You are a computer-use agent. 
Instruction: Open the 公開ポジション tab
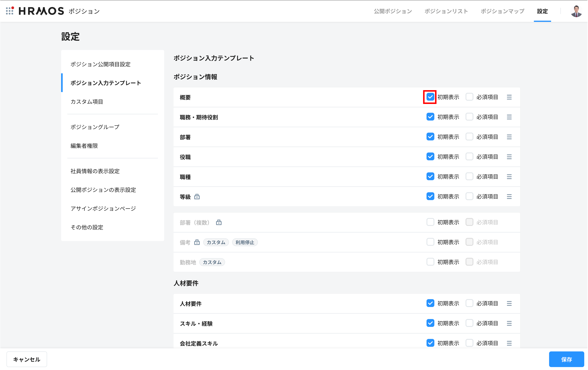(x=393, y=11)
